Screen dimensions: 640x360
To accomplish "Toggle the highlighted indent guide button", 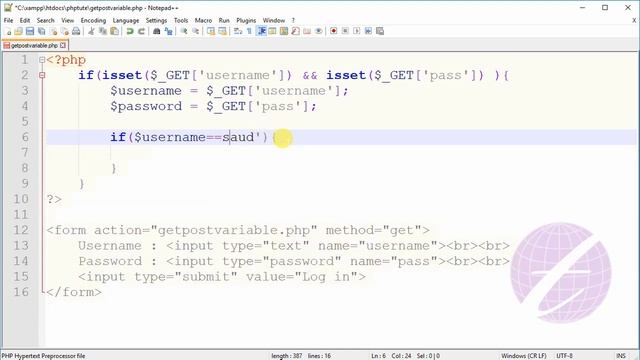I will click(x=261, y=31).
